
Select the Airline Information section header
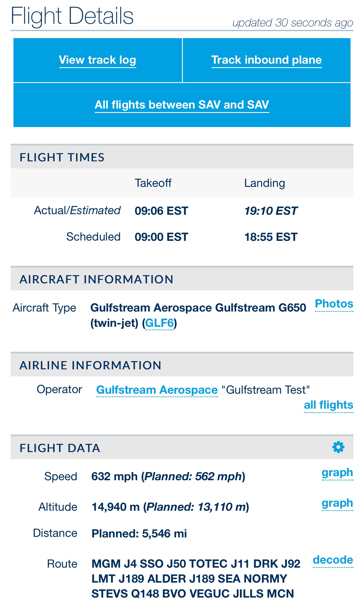coord(182,365)
